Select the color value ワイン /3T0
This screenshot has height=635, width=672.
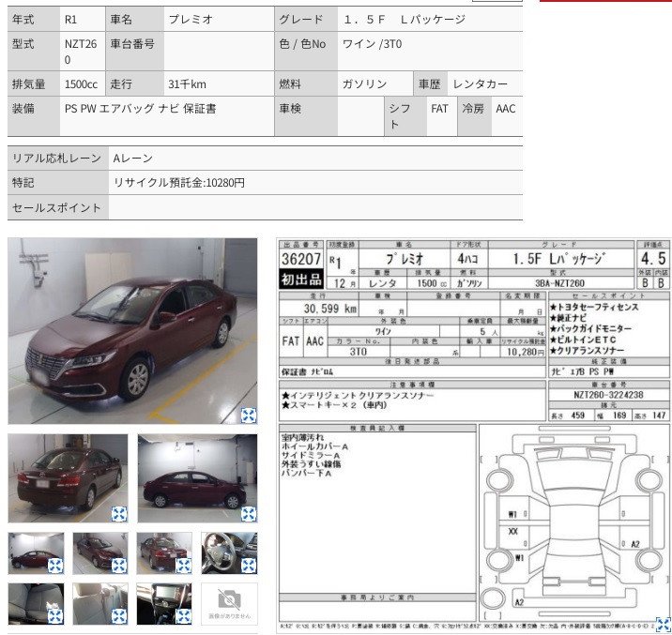coord(372,44)
